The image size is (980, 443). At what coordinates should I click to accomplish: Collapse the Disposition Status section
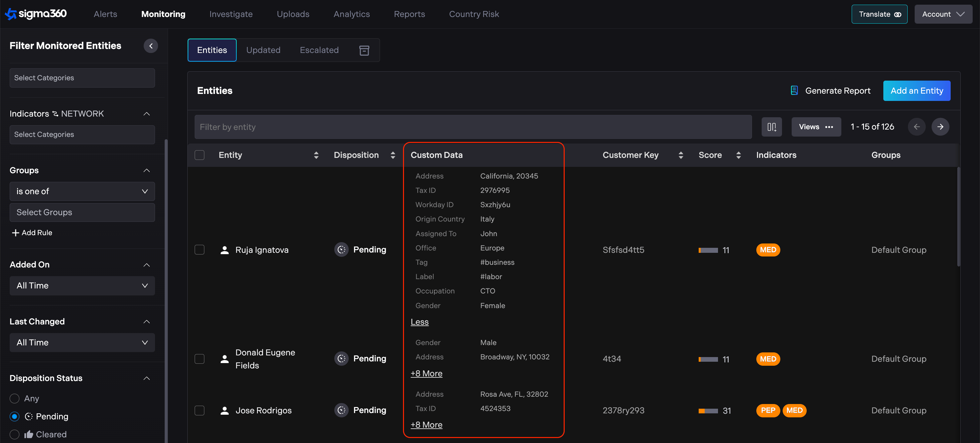tap(146, 378)
